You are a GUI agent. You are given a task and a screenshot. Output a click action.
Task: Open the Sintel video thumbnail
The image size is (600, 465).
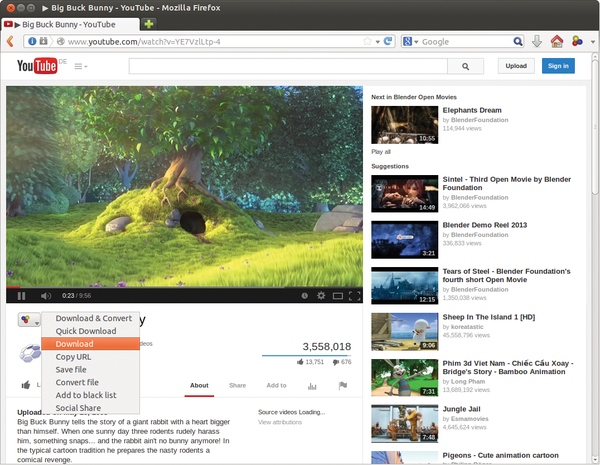(404, 194)
